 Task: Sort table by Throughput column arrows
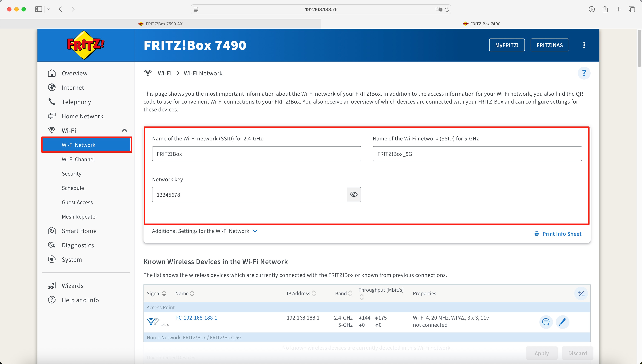[361, 297]
